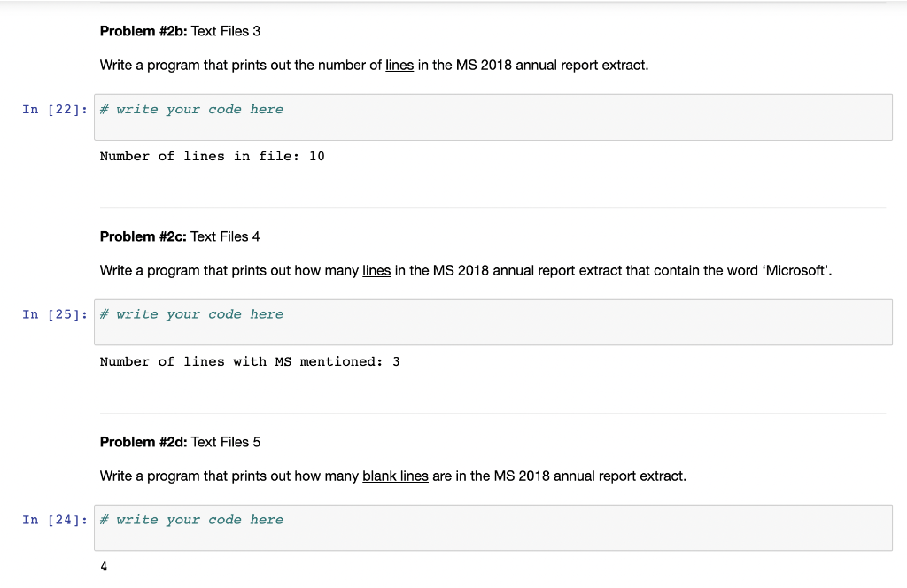Select the 'Problem #2d: Text Files 5' heading
Image resolution: width=907 pixels, height=588 pixels.
tap(180, 442)
